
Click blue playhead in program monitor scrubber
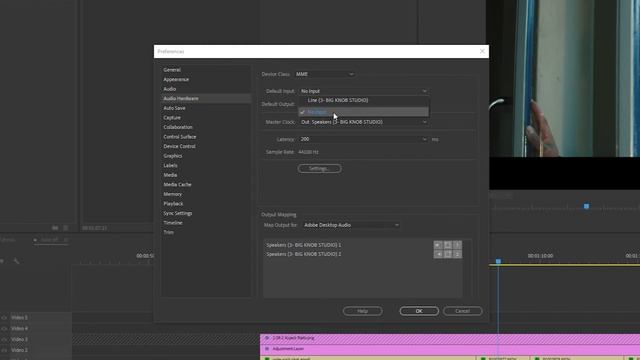(587, 207)
